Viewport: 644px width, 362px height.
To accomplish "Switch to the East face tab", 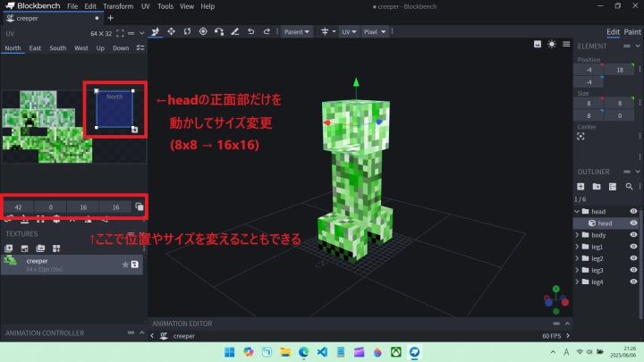I will coord(34,48).
